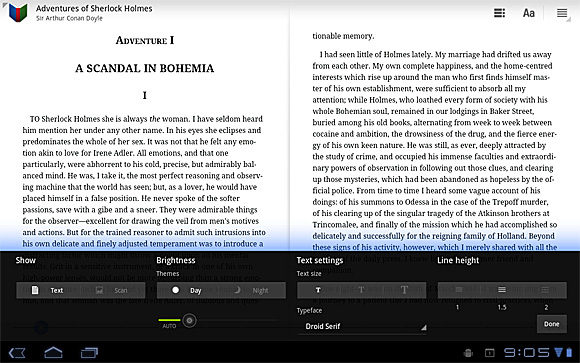580x363 pixels.
Task: Tap the Android home icon
Action: [53, 353]
